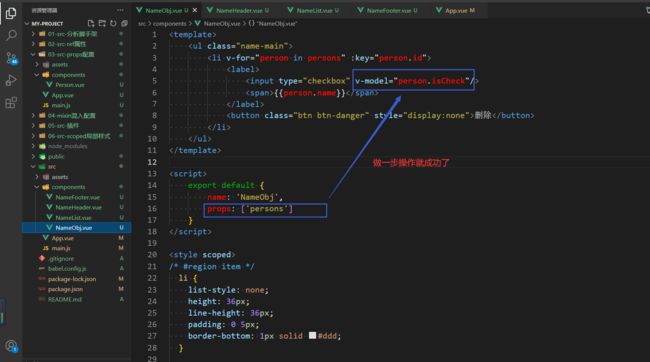The image size is (650, 362).
Task: Click 'list-style: none;' on line 23
Action: pos(228,290)
